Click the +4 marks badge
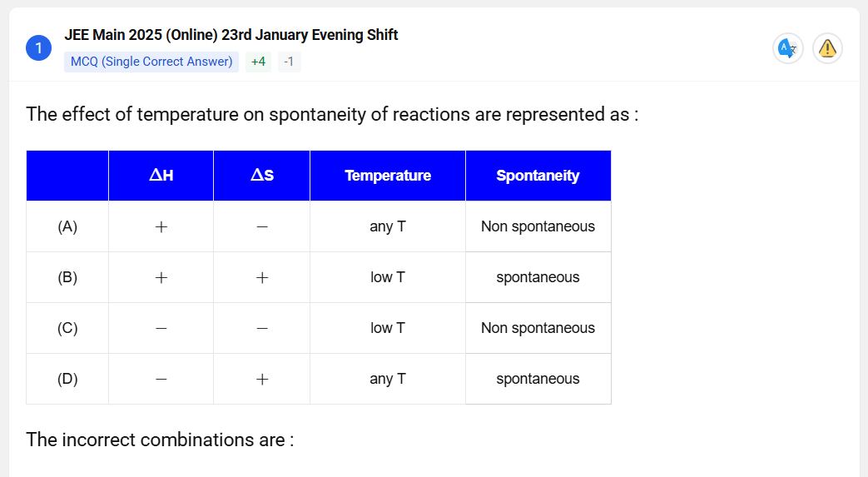868x477 pixels. (258, 62)
